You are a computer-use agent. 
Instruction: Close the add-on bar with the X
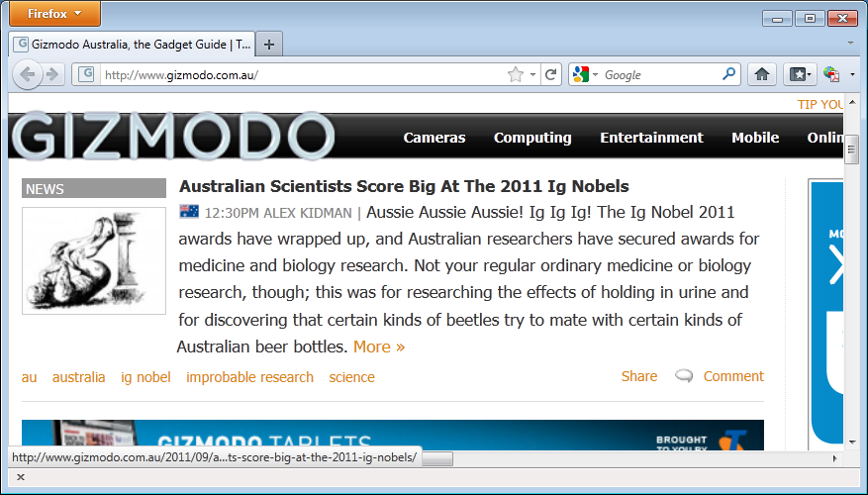21,477
